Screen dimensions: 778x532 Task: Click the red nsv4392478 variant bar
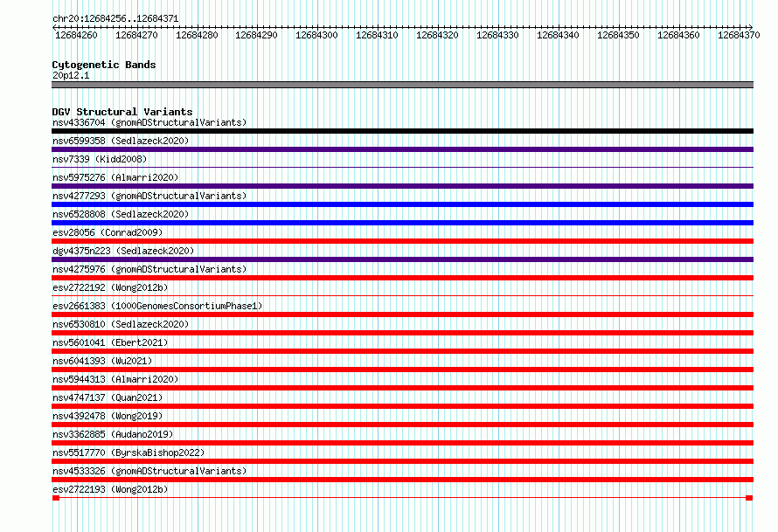click(x=402, y=425)
